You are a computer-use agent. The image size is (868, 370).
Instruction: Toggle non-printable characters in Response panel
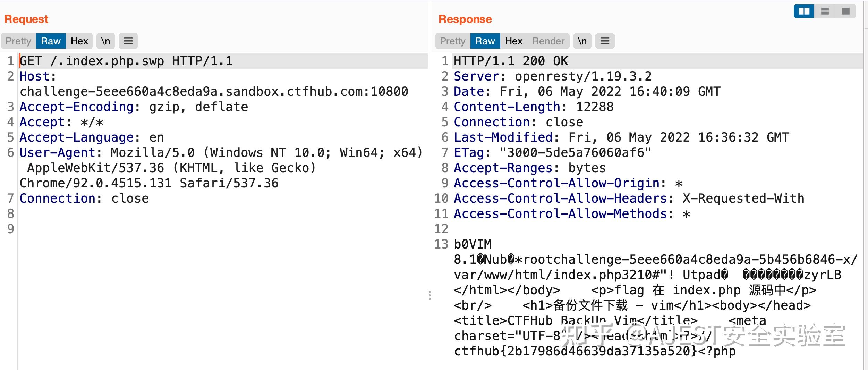coord(582,41)
